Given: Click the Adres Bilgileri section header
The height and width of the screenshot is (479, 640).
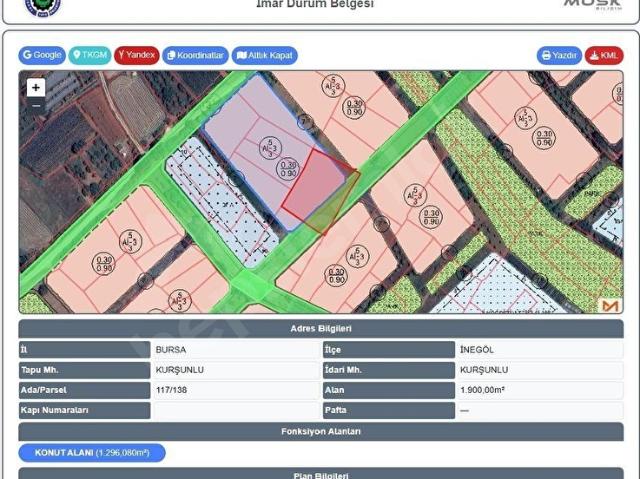Looking at the screenshot, I should 321,328.
